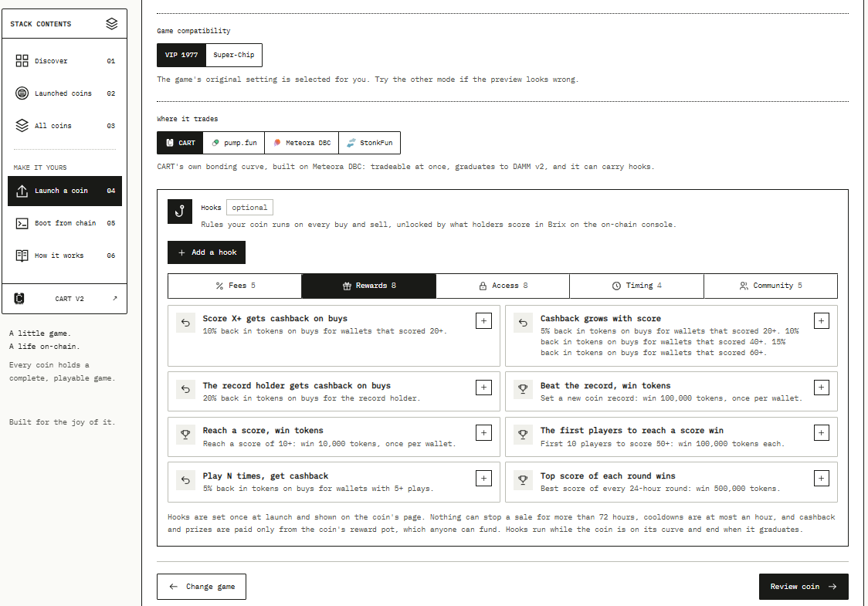Click the Launch a coin menu entry
Screen dimensions: 868x606
pos(65,191)
